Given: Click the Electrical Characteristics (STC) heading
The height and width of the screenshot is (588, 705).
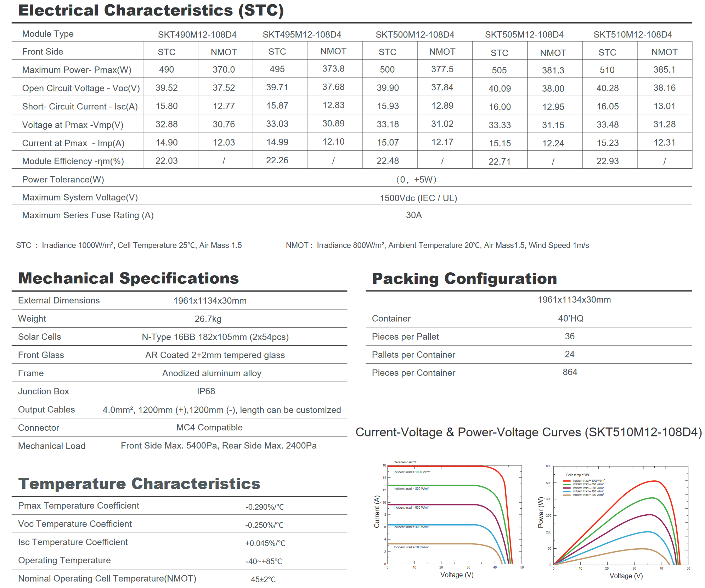Looking at the screenshot, I should pos(151,10).
